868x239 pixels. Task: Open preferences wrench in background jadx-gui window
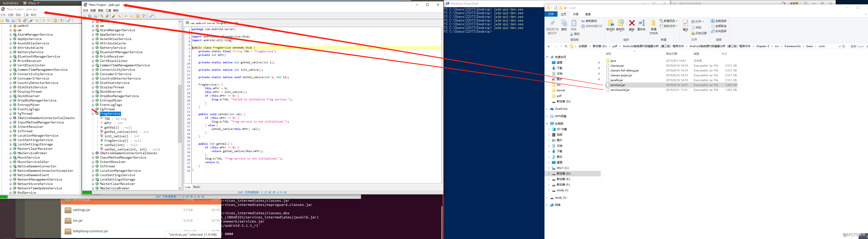click(x=69, y=21)
